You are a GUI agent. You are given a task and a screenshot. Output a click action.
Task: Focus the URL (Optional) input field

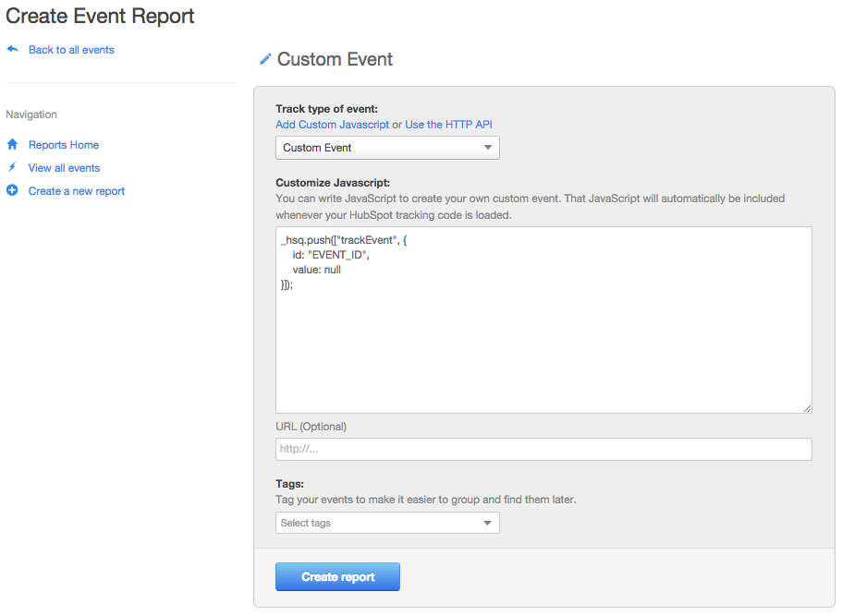(543, 449)
